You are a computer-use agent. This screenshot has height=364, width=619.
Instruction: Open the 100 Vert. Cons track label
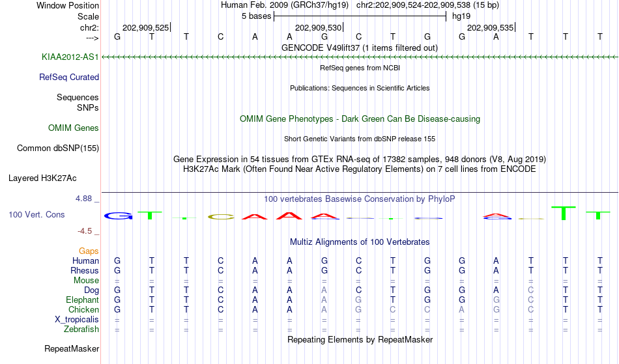[36, 215]
